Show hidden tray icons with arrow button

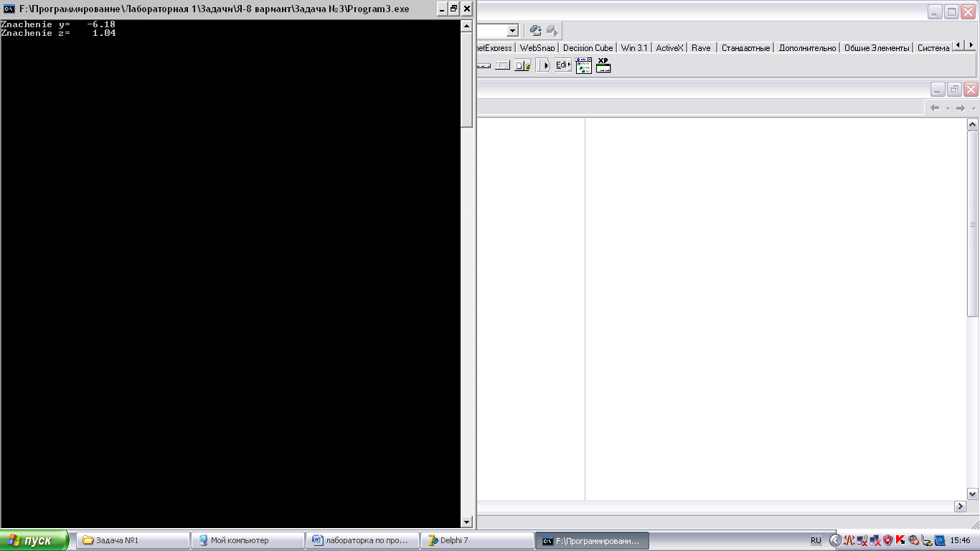pyautogui.click(x=835, y=540)
